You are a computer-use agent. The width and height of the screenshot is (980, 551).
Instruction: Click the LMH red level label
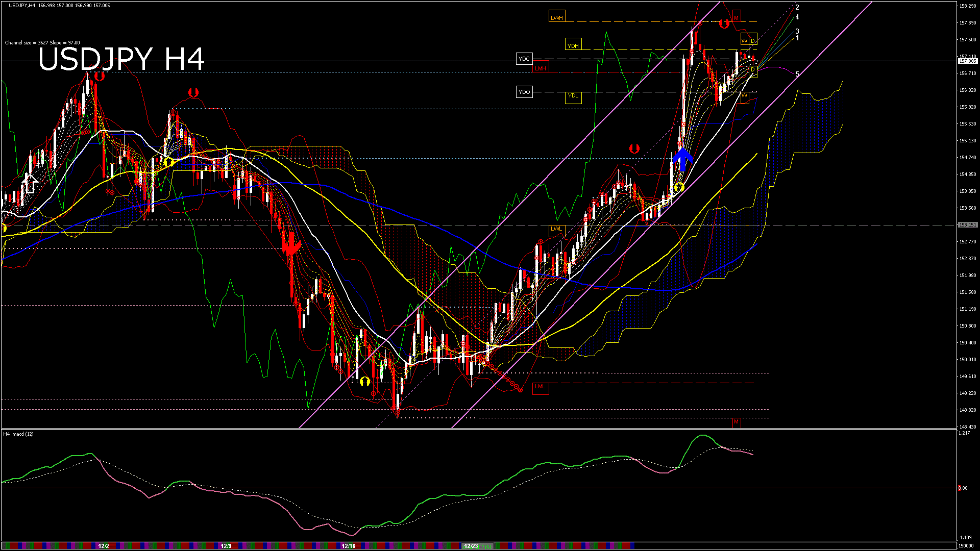coord(541,68)
